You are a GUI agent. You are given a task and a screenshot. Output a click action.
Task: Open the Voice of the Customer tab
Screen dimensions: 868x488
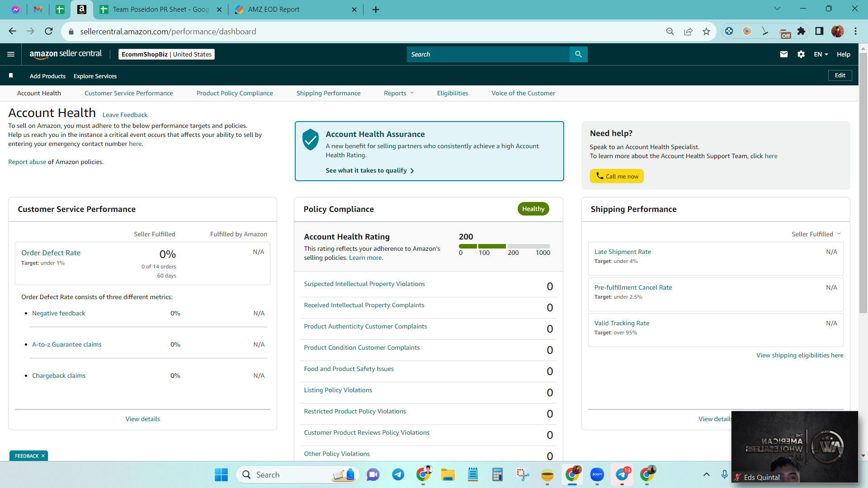pos(524,93)
